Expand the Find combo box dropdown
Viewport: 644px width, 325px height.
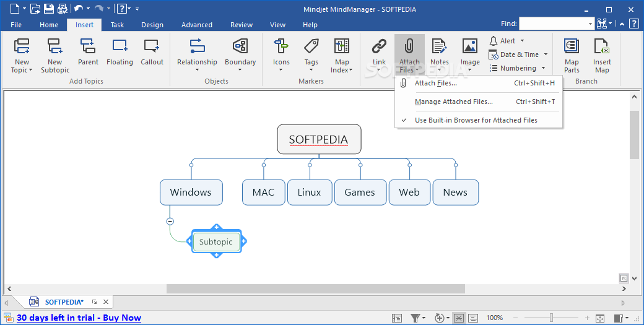[591, 24]
